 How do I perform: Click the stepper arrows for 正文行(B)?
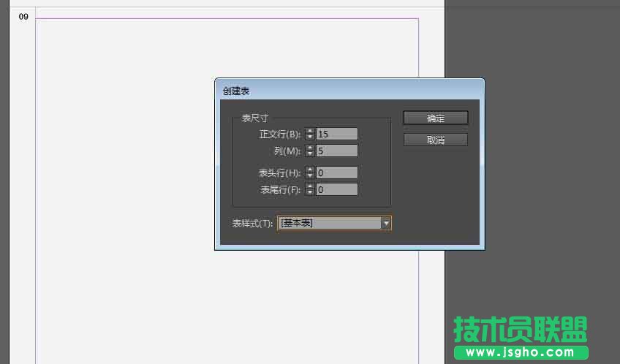(310, 134)
